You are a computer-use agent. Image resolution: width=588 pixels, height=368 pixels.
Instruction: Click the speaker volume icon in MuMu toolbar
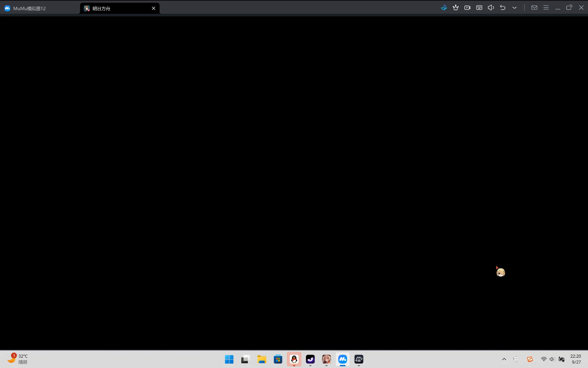click(x=491, y=8)
